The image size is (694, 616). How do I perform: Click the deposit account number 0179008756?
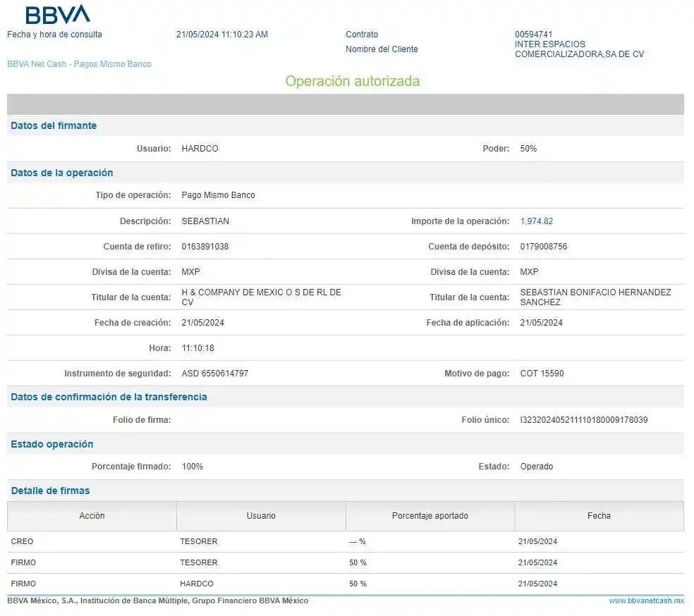(543, 247)
